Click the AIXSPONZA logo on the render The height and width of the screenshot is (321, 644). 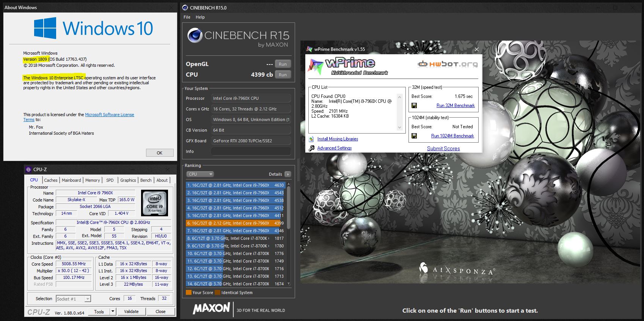(x=457, y=269)
